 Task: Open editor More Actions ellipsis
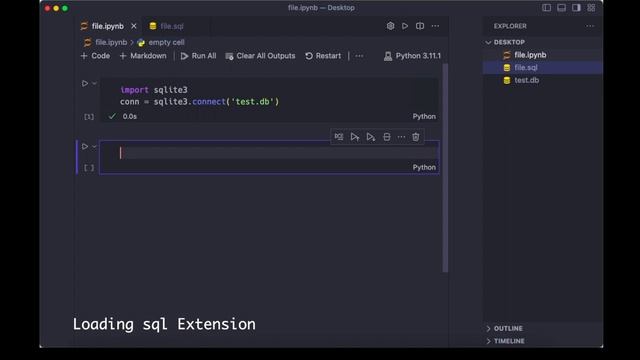coord(436,26)
